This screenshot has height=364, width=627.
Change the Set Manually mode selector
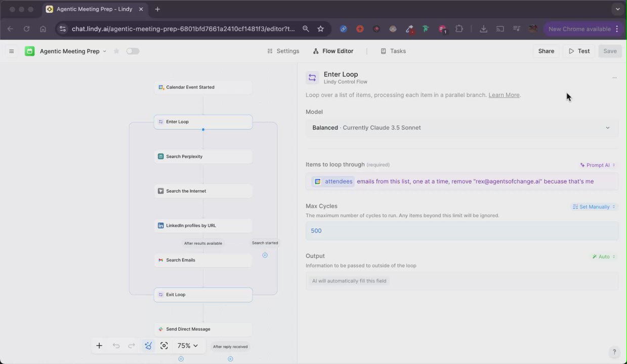coord(594,207)
